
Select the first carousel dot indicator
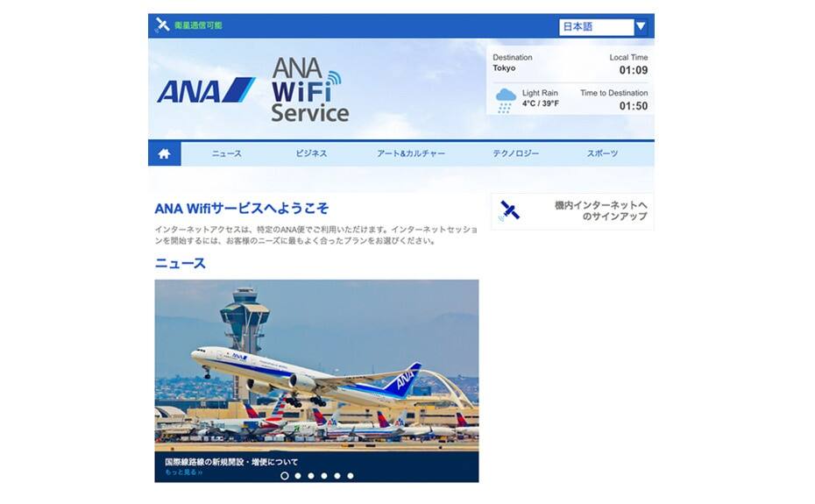click(284, 475)
